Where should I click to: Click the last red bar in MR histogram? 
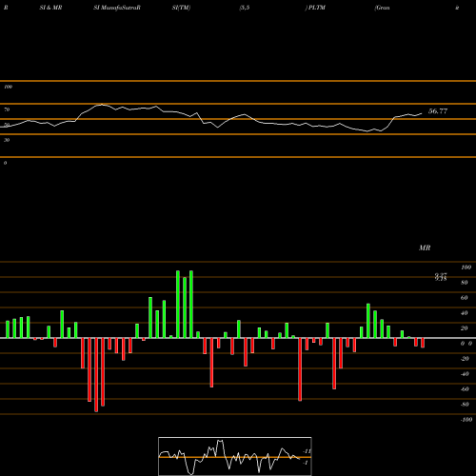pyautogui.click(x=423, y=343)
